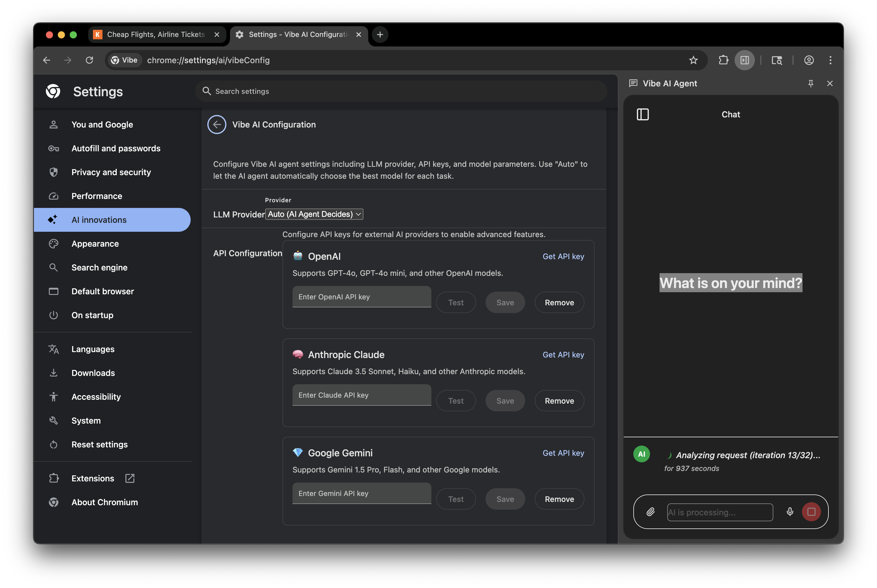This screenshot has width=877, height=588.
Task: Start voice input with the microphone icon
Action: click(x=790, y=512)
